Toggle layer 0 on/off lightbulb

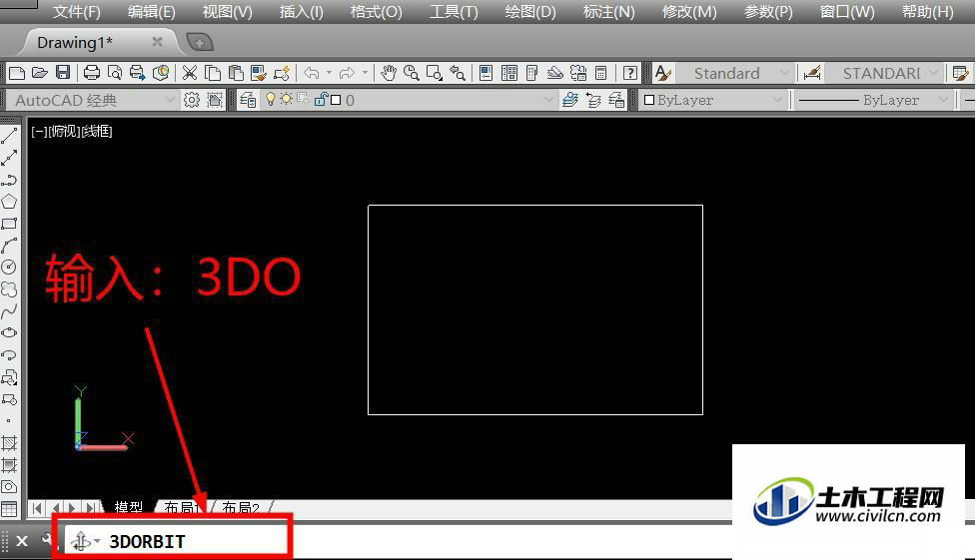(271, 100)
